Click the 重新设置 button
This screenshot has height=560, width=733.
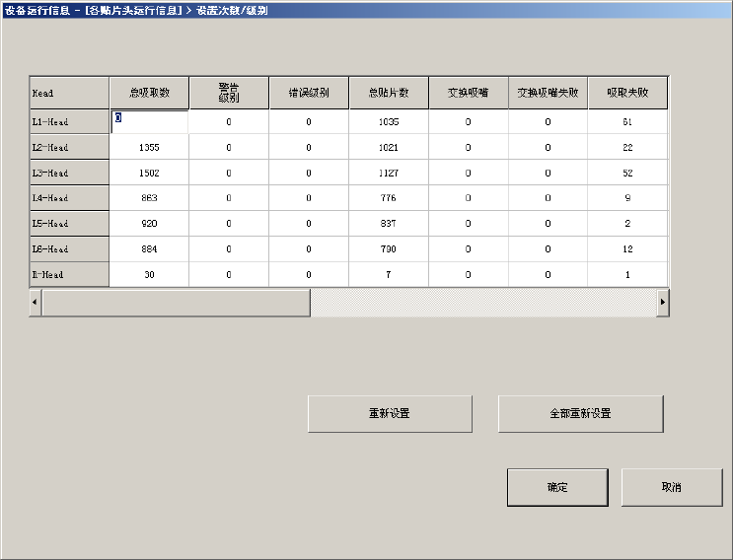[390, 414]
